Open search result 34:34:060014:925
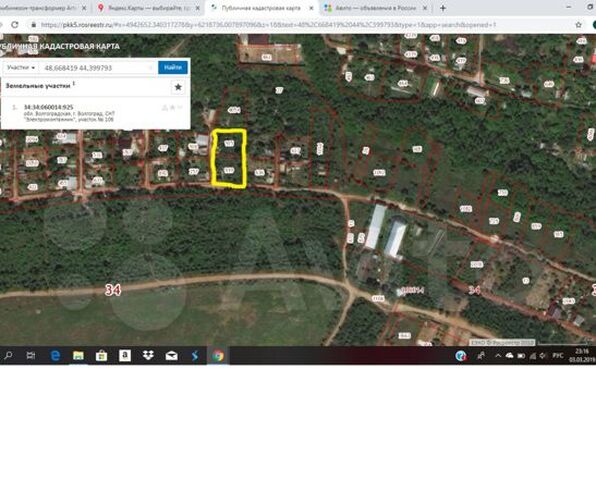 (x=48, y=107)
